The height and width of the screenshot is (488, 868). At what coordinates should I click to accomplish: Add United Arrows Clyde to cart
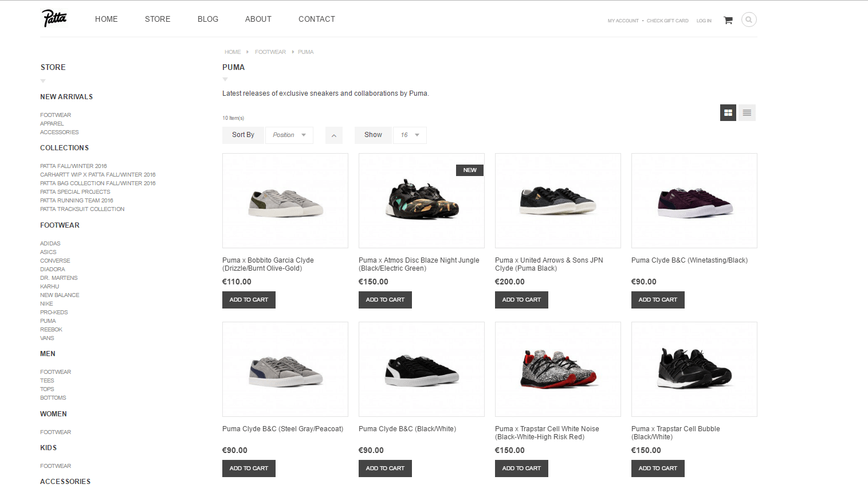click(x=521, y=300)
